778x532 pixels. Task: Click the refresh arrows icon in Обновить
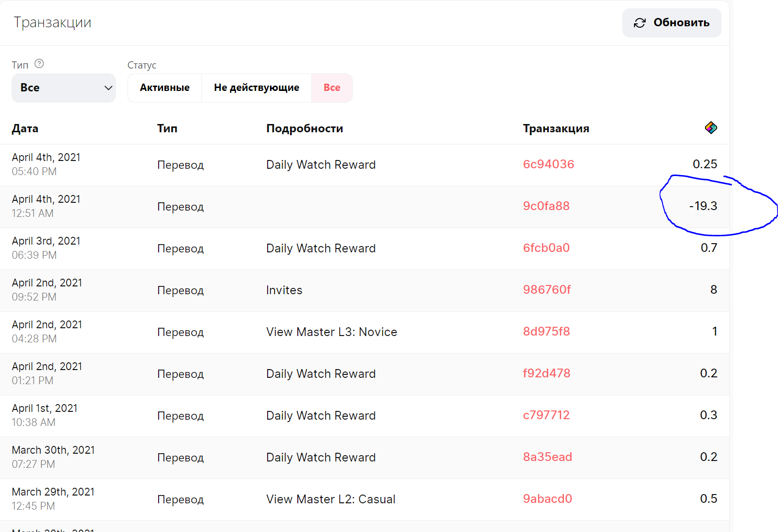pos(640,23)
